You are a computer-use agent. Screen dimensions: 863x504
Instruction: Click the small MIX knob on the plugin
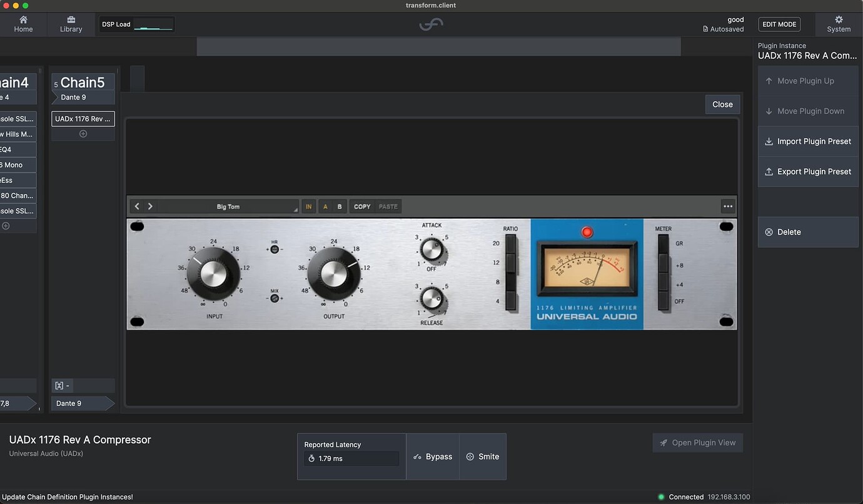pyautogui.click(x=274, y=298)
